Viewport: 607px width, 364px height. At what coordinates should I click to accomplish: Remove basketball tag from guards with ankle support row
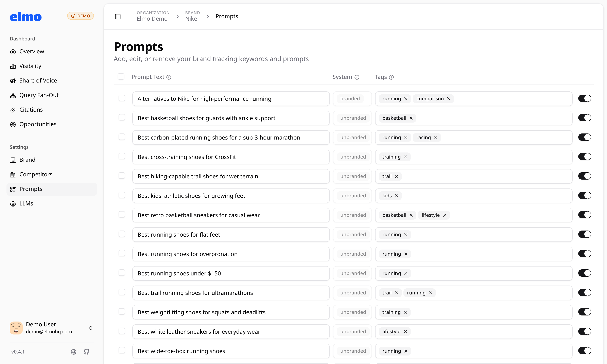click(x=411, y=118)
